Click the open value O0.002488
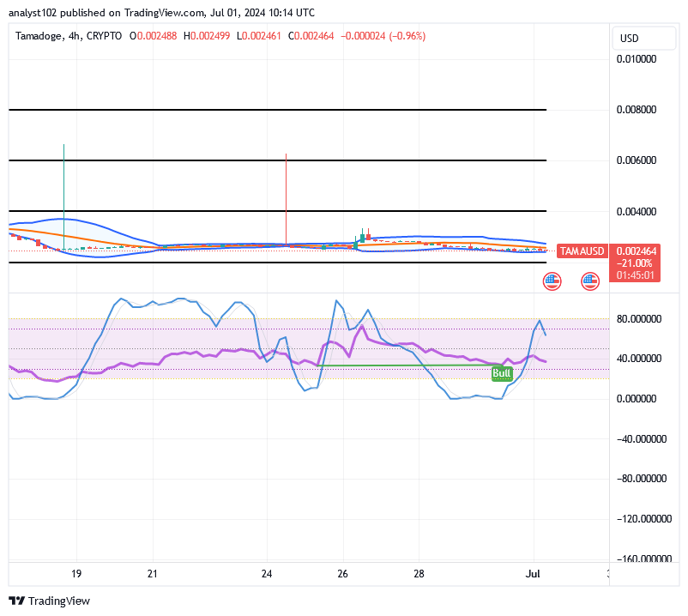 (x=154, y=36)
